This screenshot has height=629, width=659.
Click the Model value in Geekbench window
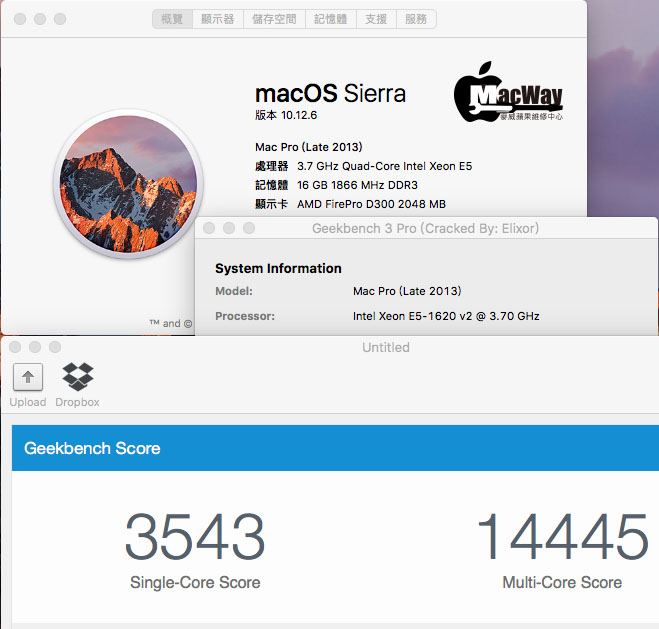pos(407,291)
